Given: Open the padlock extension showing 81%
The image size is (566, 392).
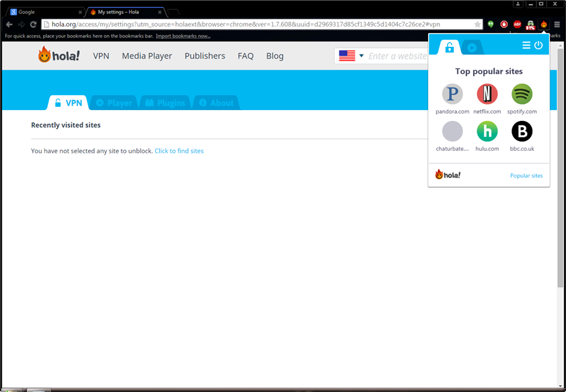Looking at the screenshot, I should coord(531,25).
